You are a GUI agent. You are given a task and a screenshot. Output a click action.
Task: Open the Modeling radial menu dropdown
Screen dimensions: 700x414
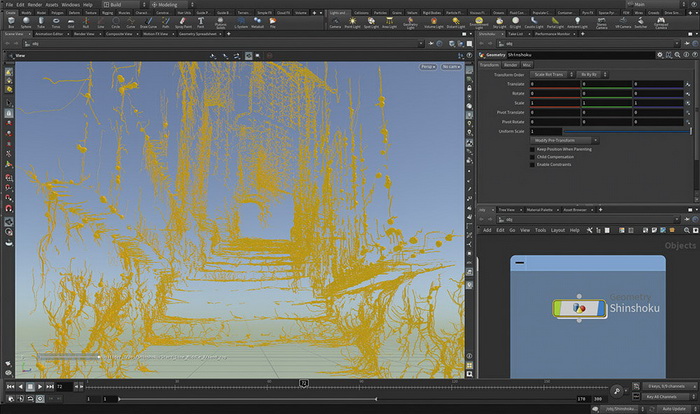[x=172, y=4]
